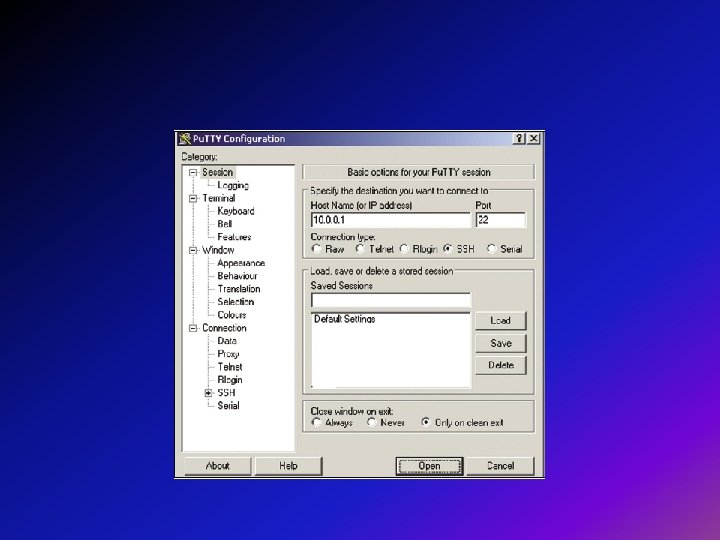
Task: Open the Logging category
Action: point(233,185)
